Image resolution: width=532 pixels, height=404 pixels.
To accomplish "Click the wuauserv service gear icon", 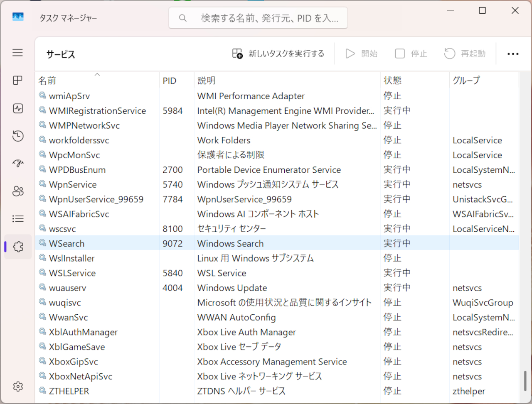I will (42, 287).
